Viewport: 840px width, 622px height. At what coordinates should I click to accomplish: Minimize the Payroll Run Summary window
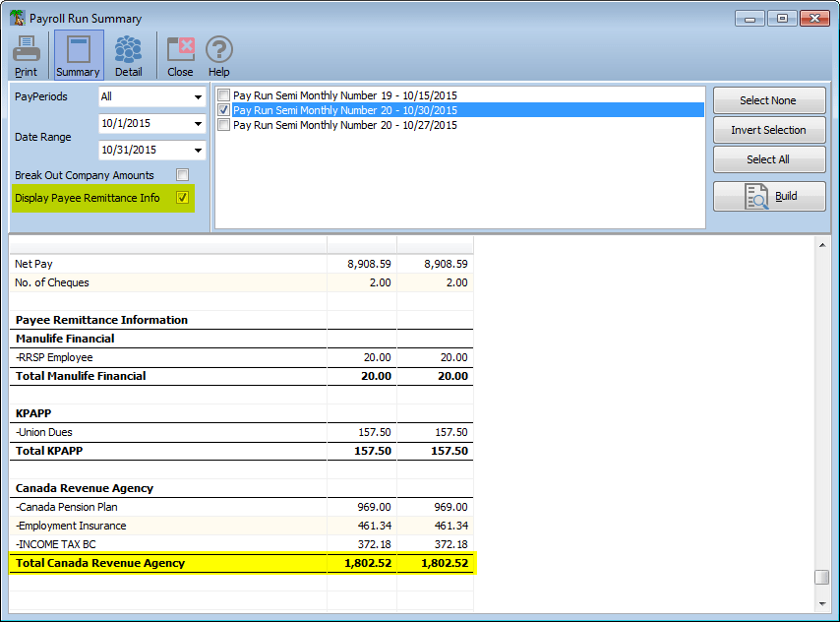[750, 19]
